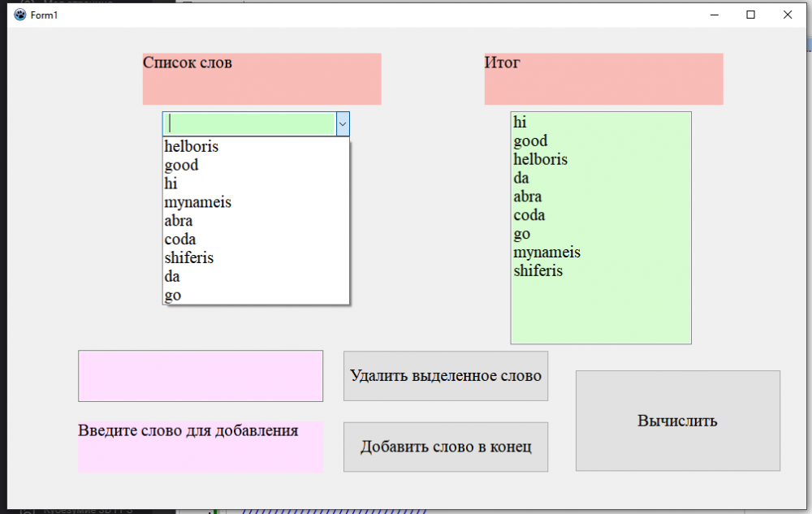The height and width of the screenshot is (514, 812).
Task: Focus the pink word input field
Action: (x=201, y=376)
